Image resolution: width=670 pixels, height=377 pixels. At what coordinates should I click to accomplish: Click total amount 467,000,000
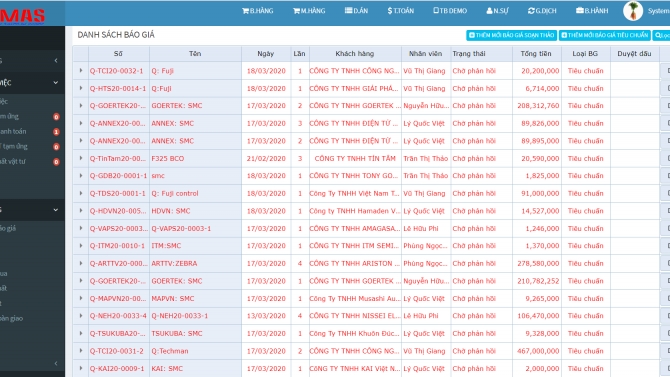click(x=538, y=351)
